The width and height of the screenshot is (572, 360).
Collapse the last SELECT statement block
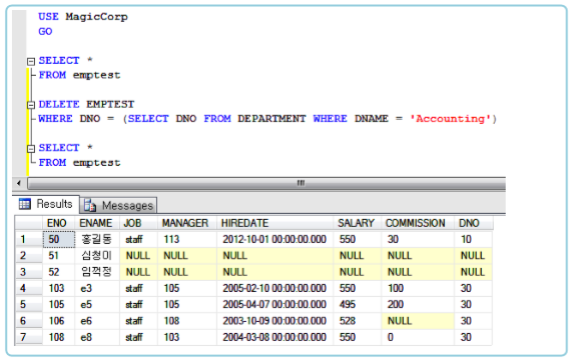[x=31, y=148]
